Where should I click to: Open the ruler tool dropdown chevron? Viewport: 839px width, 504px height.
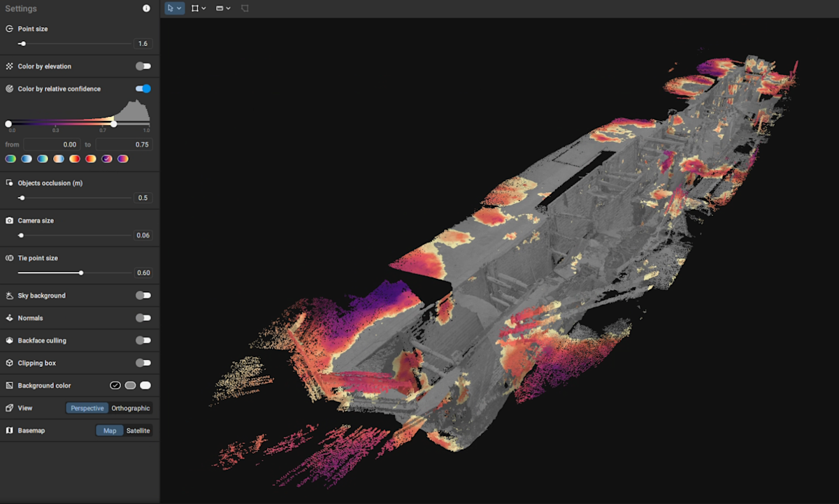(228, 8)
